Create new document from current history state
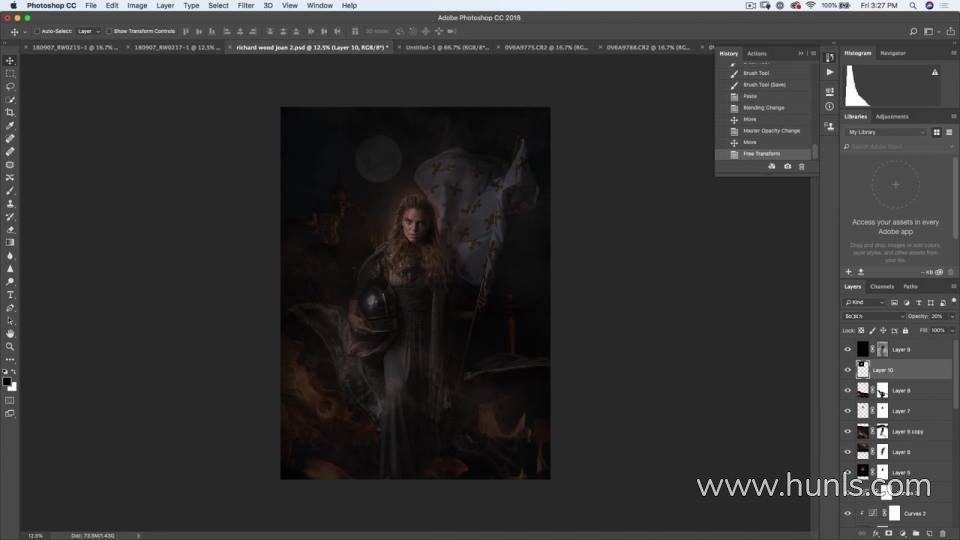960x540 pixels. [771, 167]
